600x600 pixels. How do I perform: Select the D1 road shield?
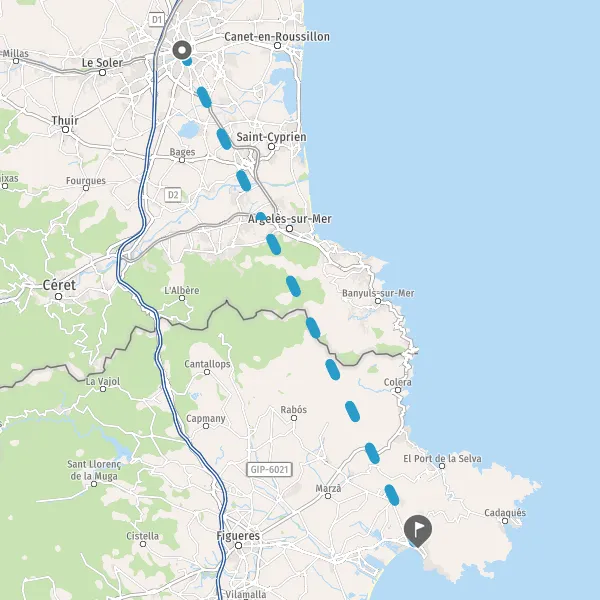[157, 20]
